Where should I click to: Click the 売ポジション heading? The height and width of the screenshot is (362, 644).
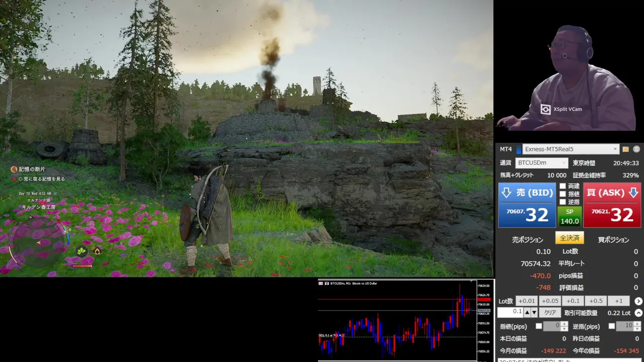pyautogui.click(x=528, y=240)
